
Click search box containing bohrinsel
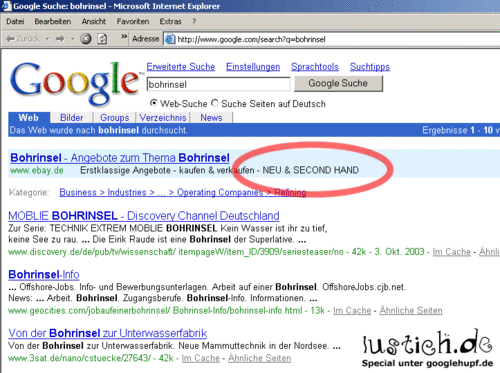[x=218, y=84]
